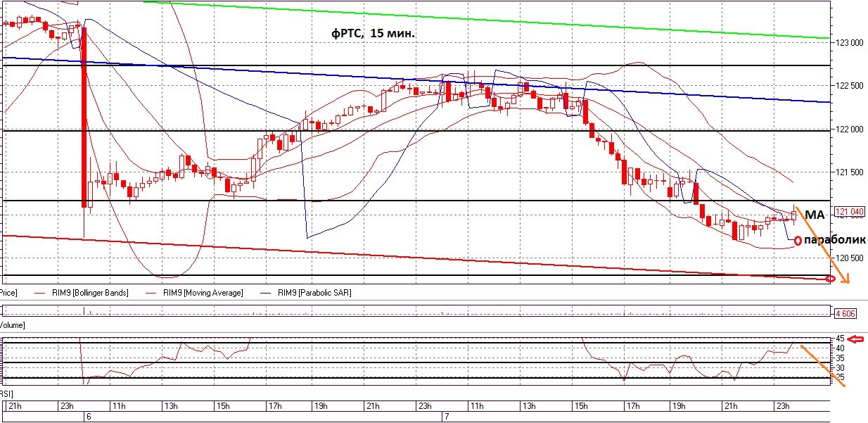Click the 122 000 price axis label

[x=850, y=130]
